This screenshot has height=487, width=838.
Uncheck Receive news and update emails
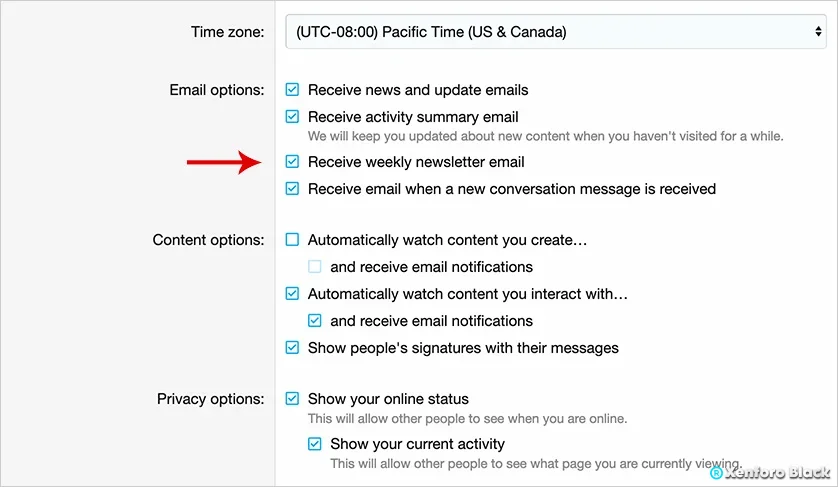point(292,89)
